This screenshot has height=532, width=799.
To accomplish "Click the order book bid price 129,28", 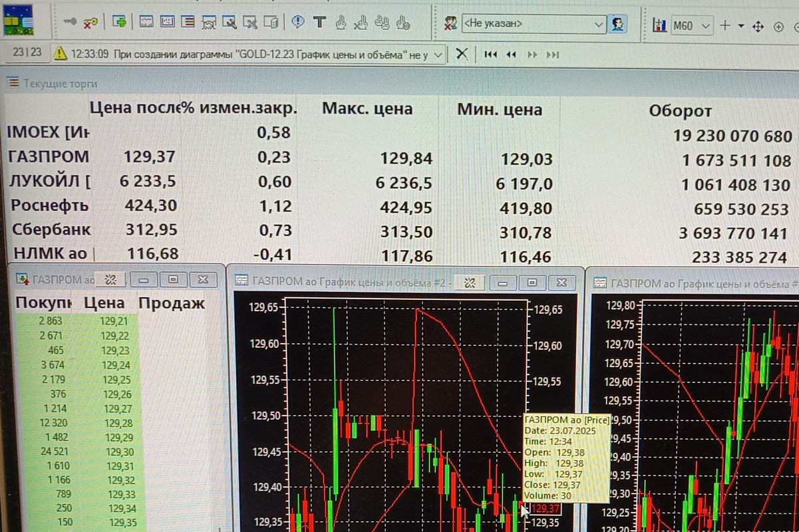I will tap(118, 423).
